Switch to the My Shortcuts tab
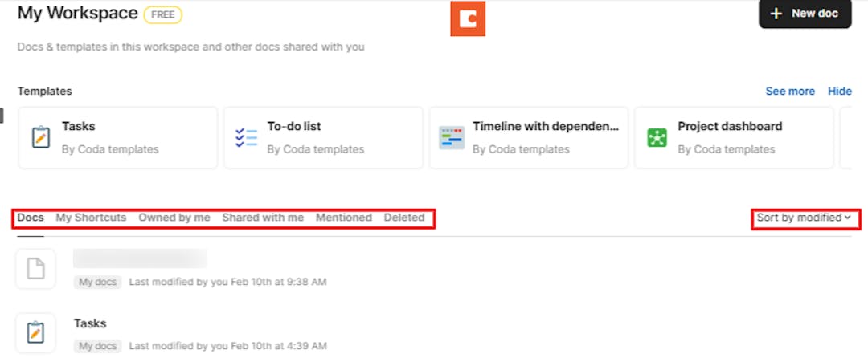The image size is (868, 362). (91, 218)
